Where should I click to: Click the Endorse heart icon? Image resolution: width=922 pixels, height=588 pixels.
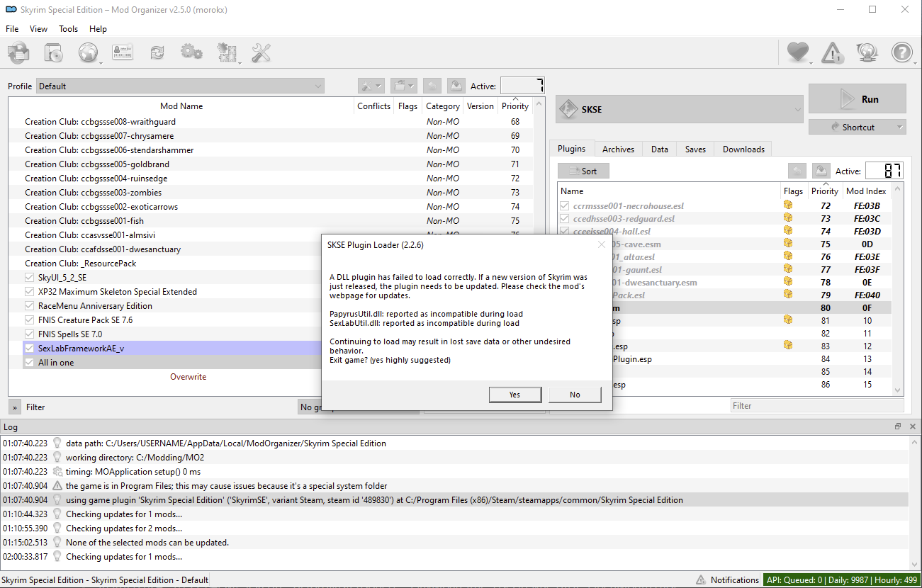pos(798,52)
